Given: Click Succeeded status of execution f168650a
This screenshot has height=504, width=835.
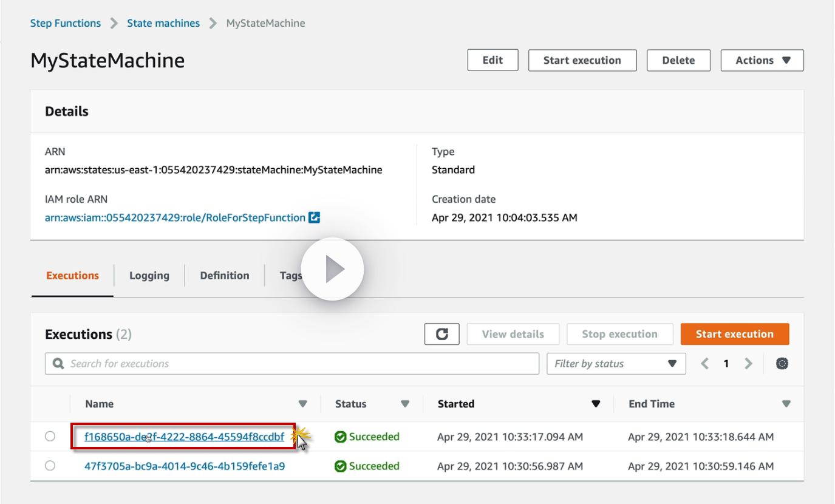Looking at the screenshot, I should 367,437.
